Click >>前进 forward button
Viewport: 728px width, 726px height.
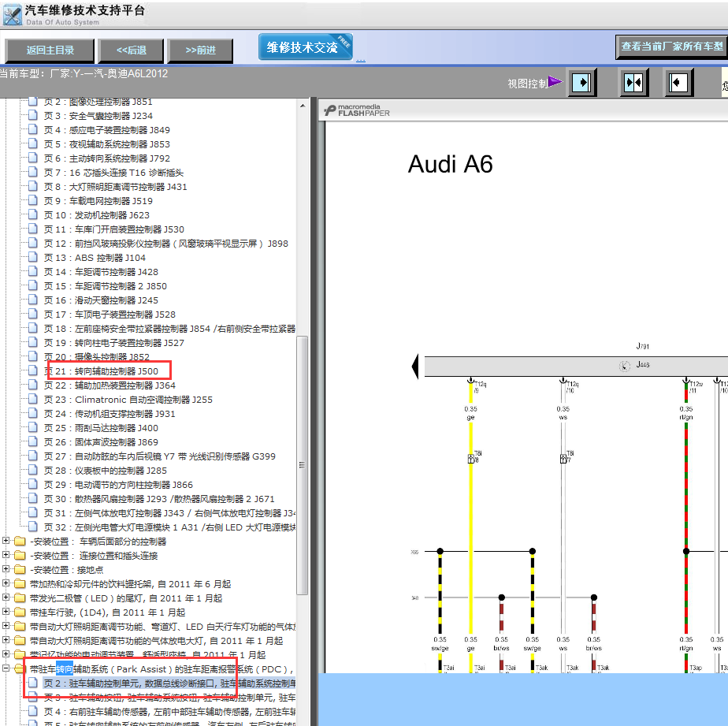(x=200, y=50)
